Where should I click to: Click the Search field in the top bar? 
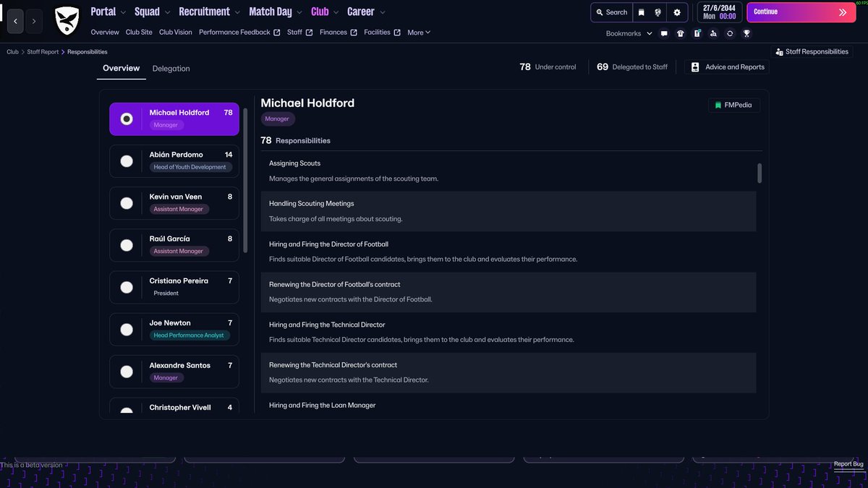pos(611,12)
